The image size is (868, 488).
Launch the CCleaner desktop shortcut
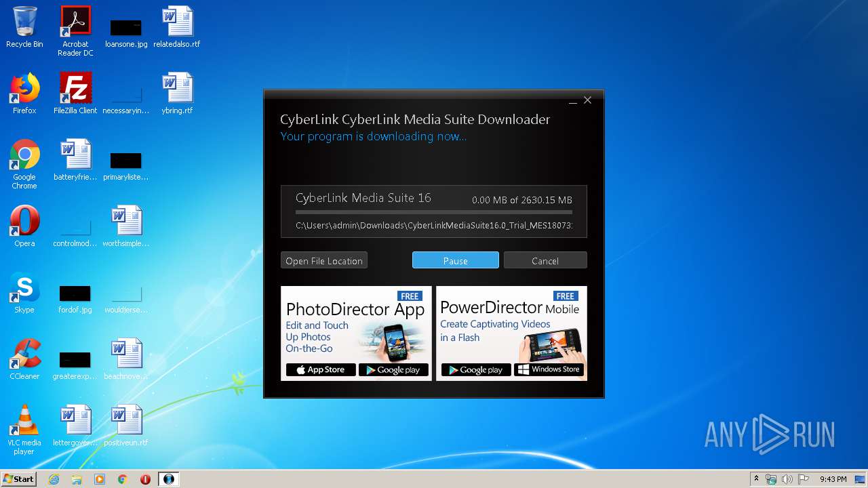tap(24, 360)
